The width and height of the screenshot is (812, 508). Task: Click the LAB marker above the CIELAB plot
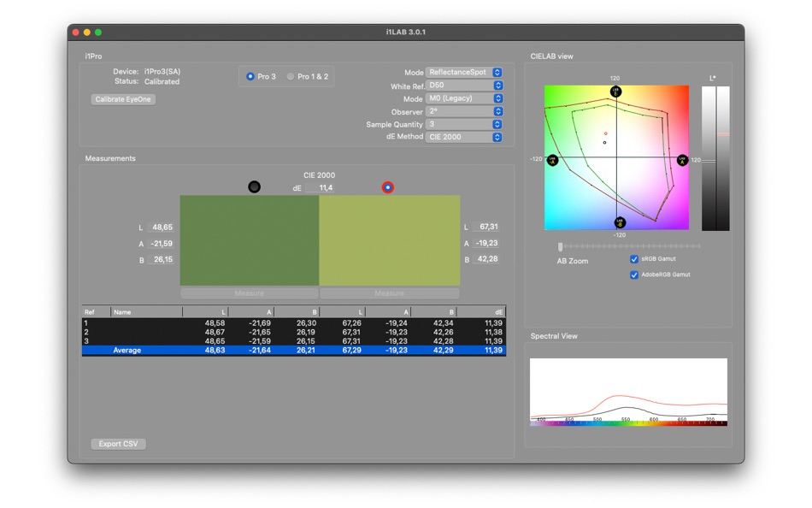(x=615, y=92)
